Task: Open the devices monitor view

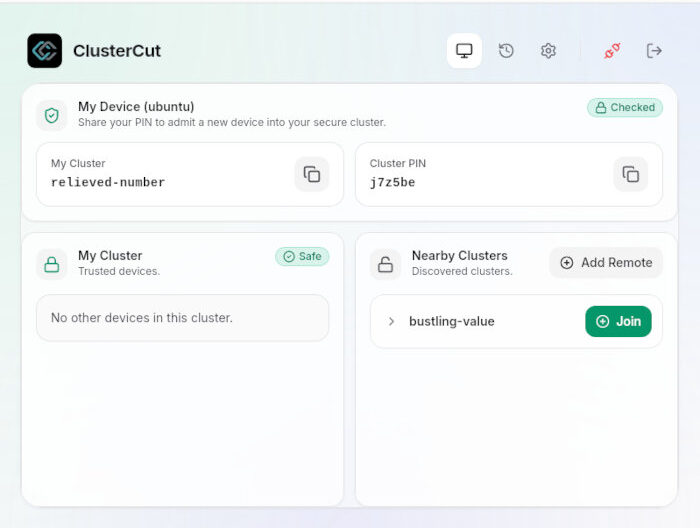Action: pos(464,50)
